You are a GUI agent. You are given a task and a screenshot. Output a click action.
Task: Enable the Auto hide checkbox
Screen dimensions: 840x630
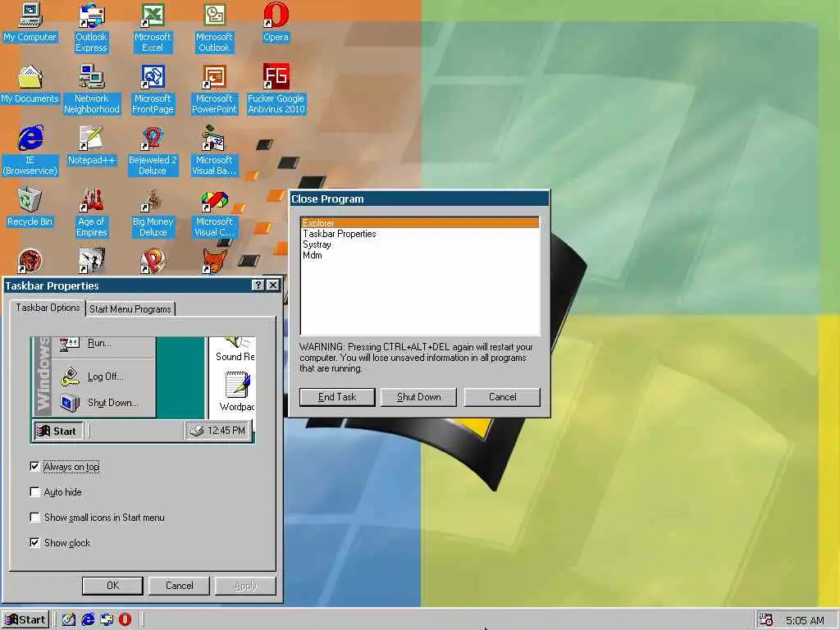(34, 492)
